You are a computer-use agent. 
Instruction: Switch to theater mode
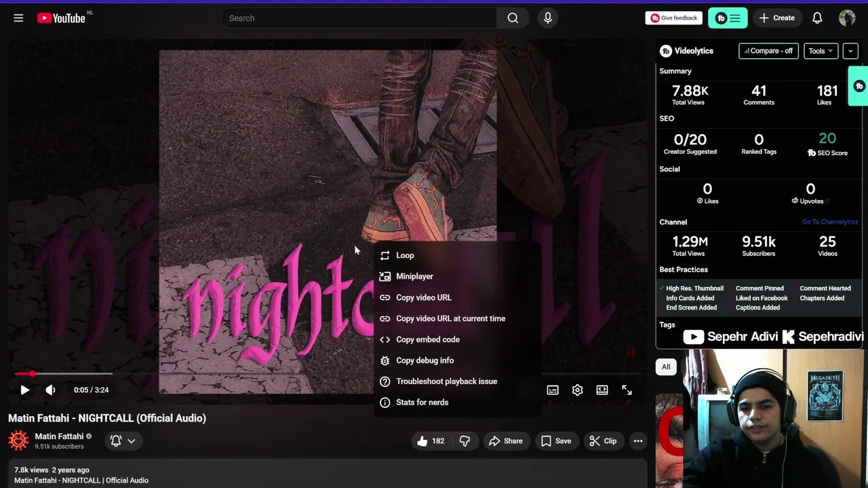click(x=602, y=390)
